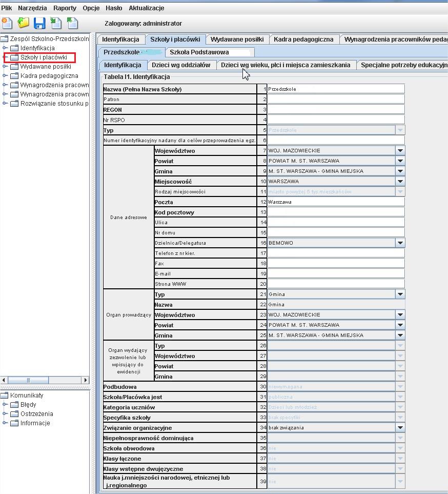Create a new document from the toolbar
Screen dimensions: 448x494
tap(7, 23)
